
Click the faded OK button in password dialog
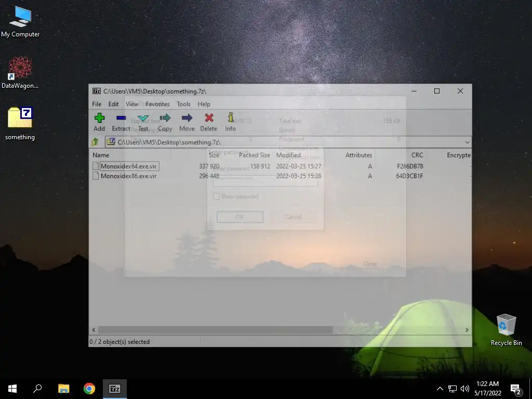pos(240,217)
